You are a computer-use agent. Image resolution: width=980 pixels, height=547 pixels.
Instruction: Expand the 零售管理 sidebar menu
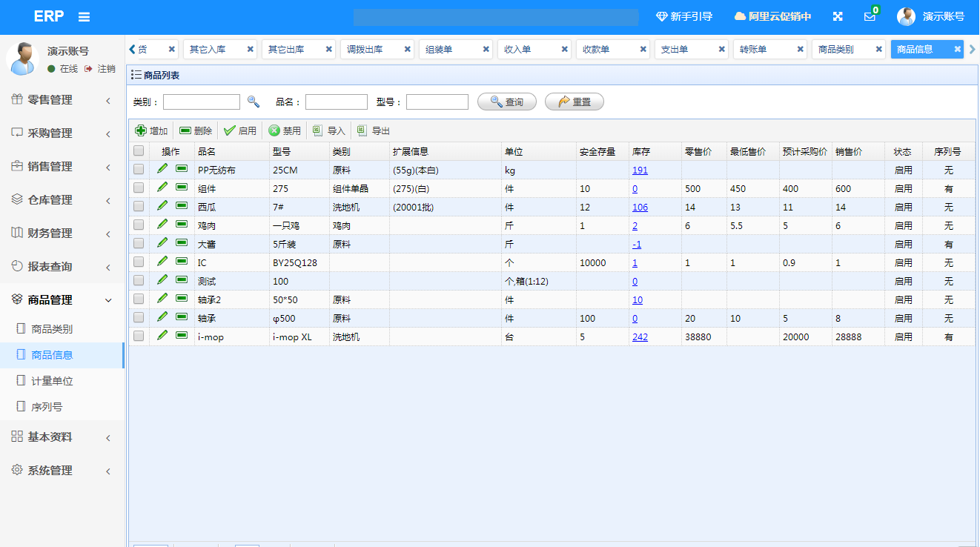pyautogui.click(x=62, y=100)
